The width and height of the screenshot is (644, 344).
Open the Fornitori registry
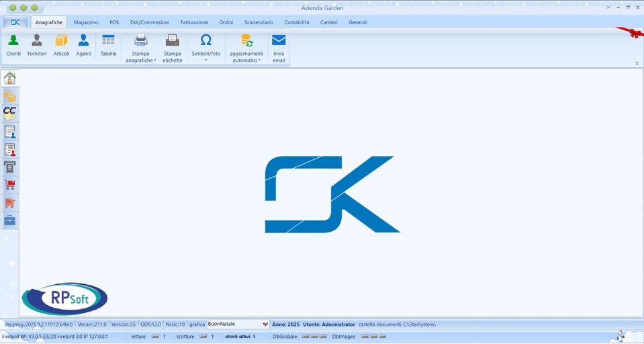pos(37,45)
